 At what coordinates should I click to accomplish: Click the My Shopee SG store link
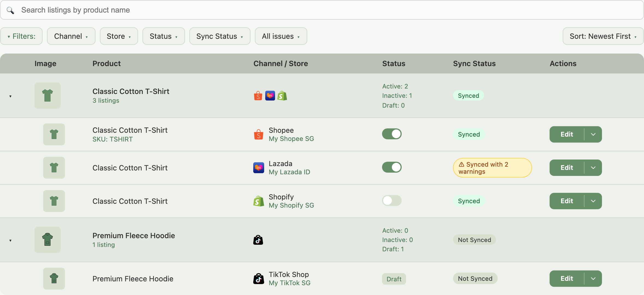pos(291,139)
